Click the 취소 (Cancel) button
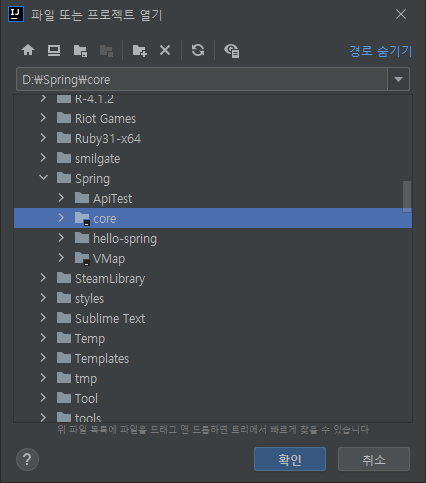Image resolution: width=426 pixels, height=483 pixels. tap(374, 459)
